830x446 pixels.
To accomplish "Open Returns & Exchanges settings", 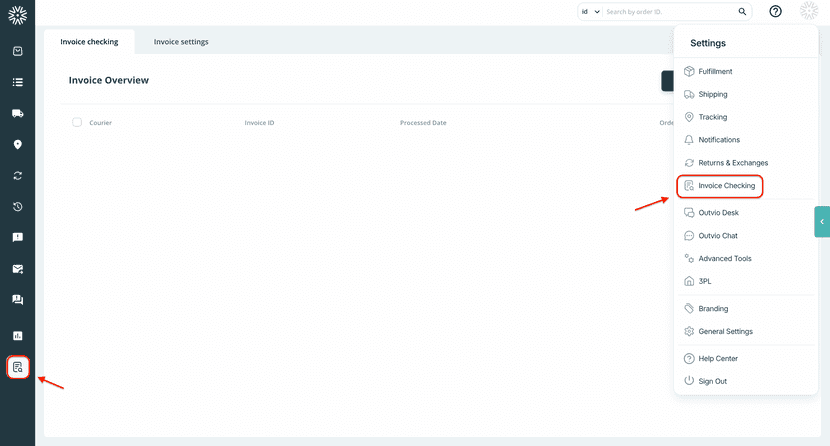I will pos(732,163).
